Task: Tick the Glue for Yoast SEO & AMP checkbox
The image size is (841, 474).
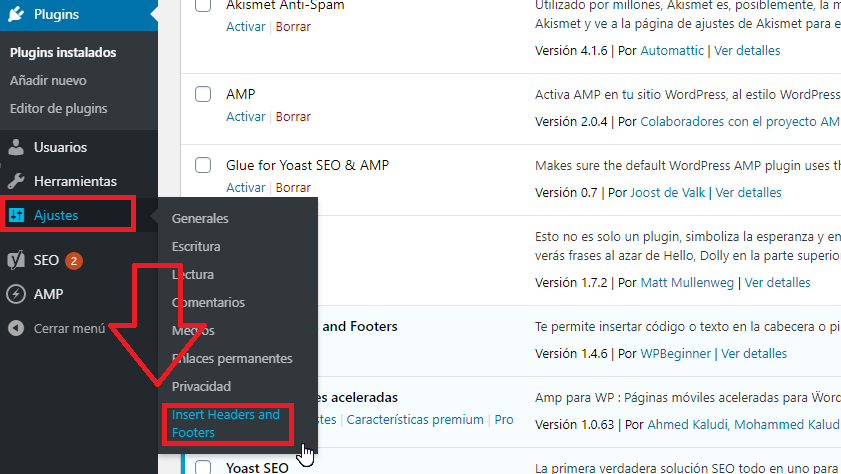Action: [203, 165]
